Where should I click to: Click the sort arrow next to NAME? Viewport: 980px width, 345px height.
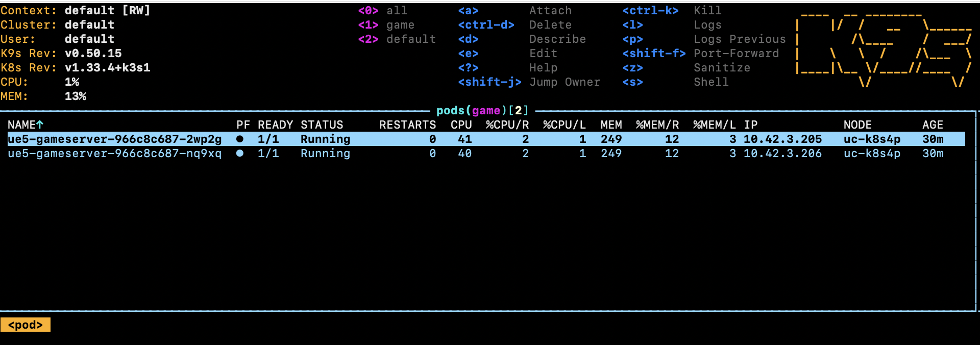tap(40, 125)
